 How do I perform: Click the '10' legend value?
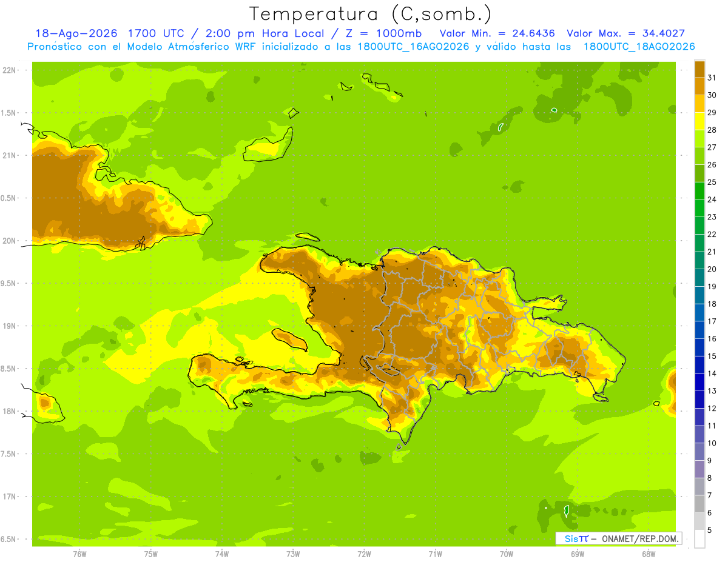point(712,443)
